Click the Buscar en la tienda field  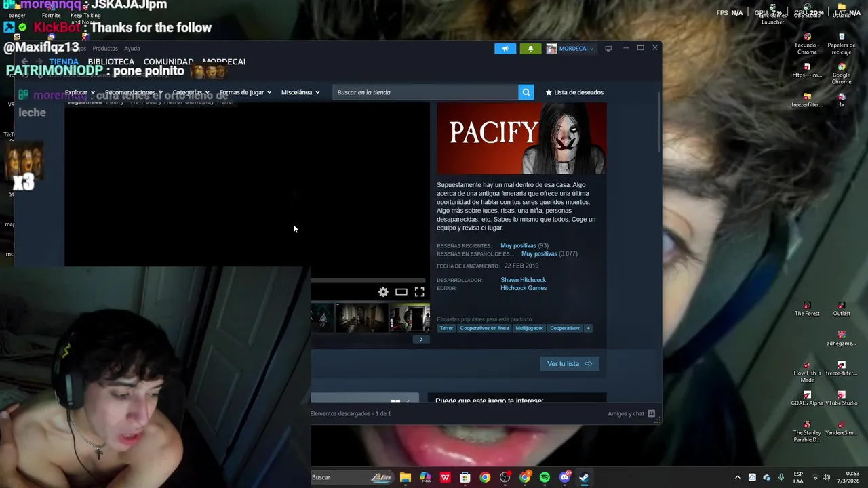click(425, 92)
